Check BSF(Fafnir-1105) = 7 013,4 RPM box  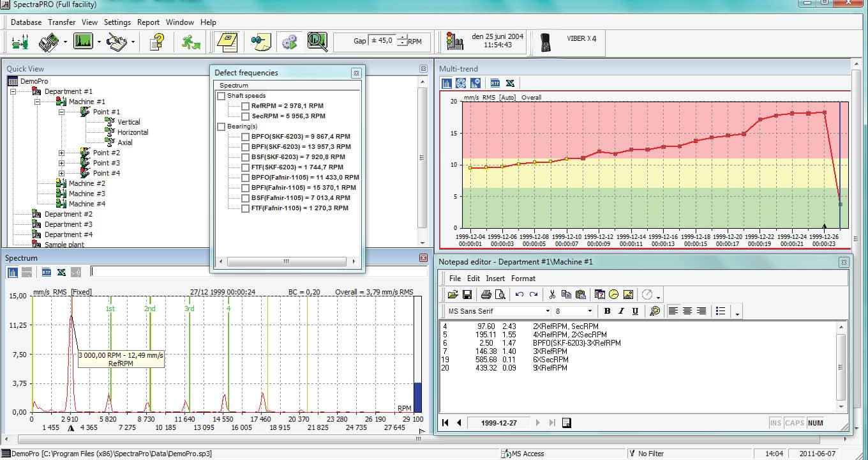[246, 198]
